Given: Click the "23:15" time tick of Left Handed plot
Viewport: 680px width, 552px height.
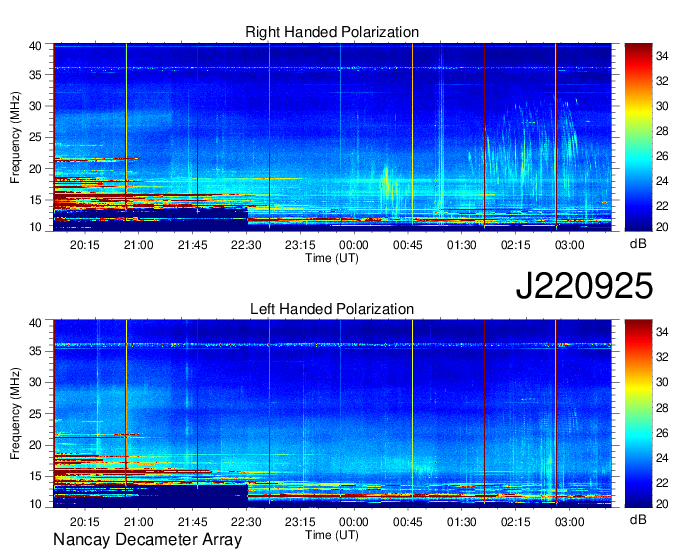Looking at the screenshot, I should coord(300,522).
